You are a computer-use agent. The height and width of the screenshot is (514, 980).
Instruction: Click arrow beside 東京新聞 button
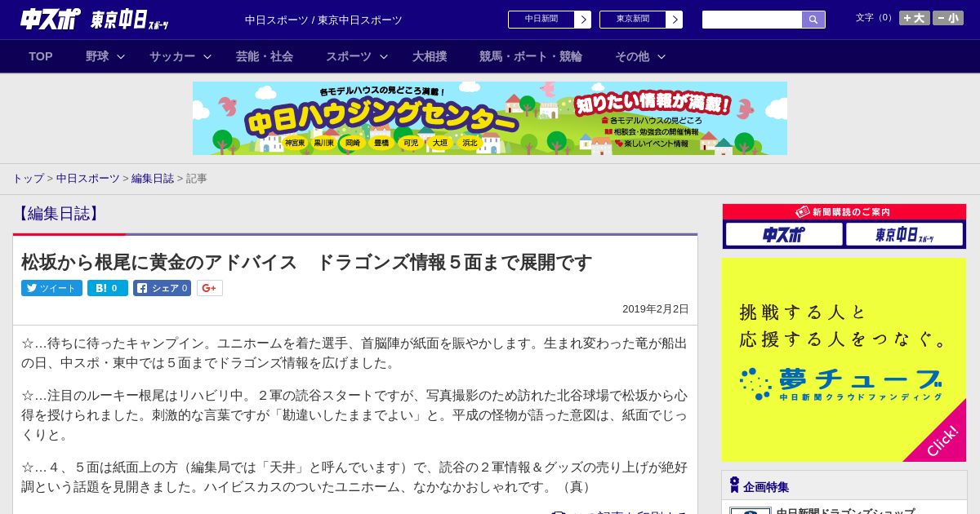coord(675,20)
